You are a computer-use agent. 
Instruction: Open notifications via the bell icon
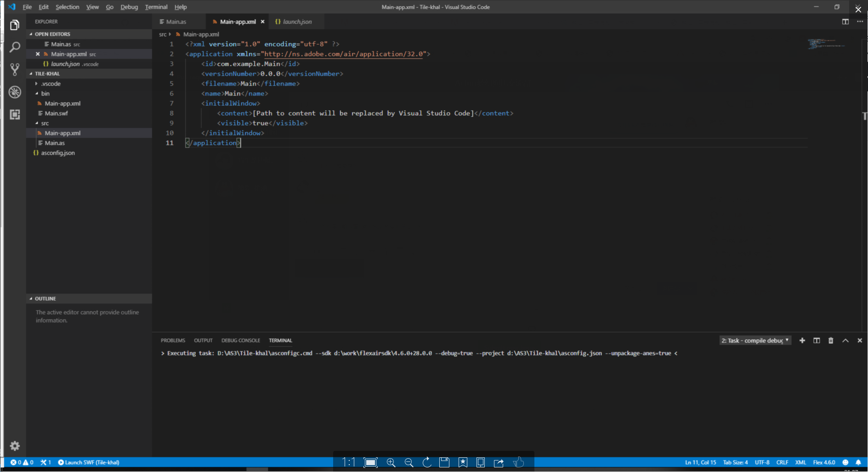(x=859, y=462)
